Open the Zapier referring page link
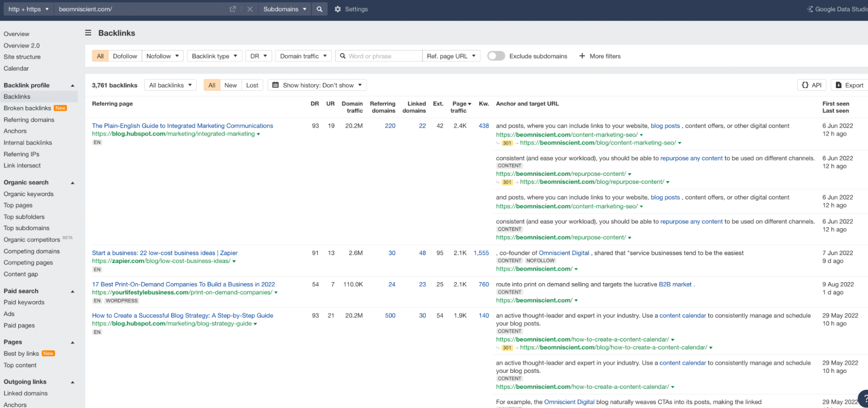 tap(165, 253)
